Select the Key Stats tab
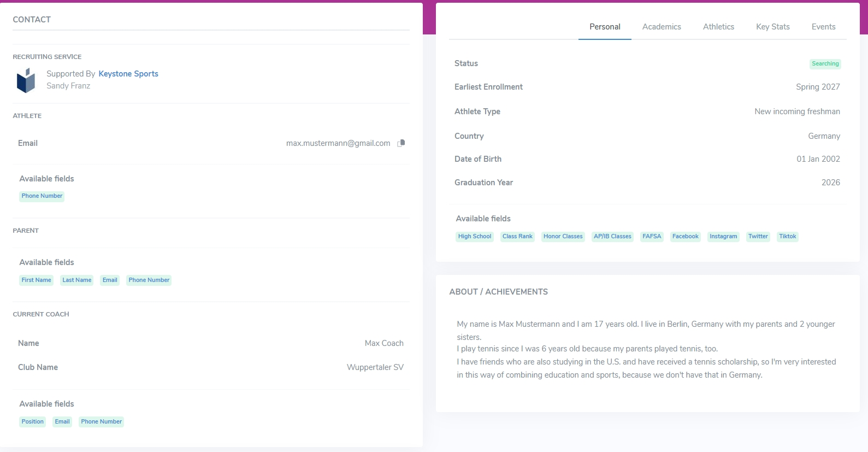The width and height of the screenshot is (868, 452). pyautogui.click(x=772, y=27)
